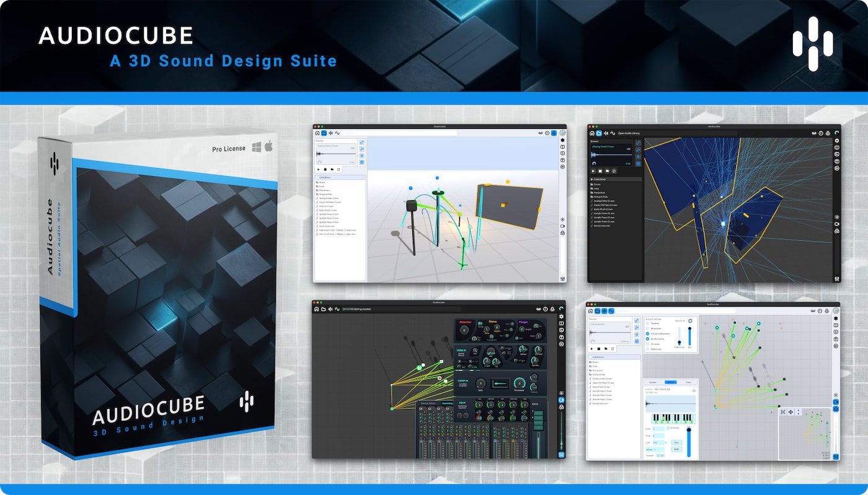Click the stop button in top-right dark window
This screenshot has height=495, width=868.
(x=600, y=171)
